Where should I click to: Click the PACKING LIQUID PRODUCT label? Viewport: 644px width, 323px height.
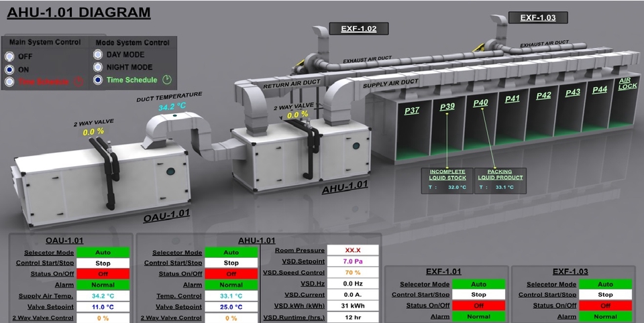(x=500, y=175)
